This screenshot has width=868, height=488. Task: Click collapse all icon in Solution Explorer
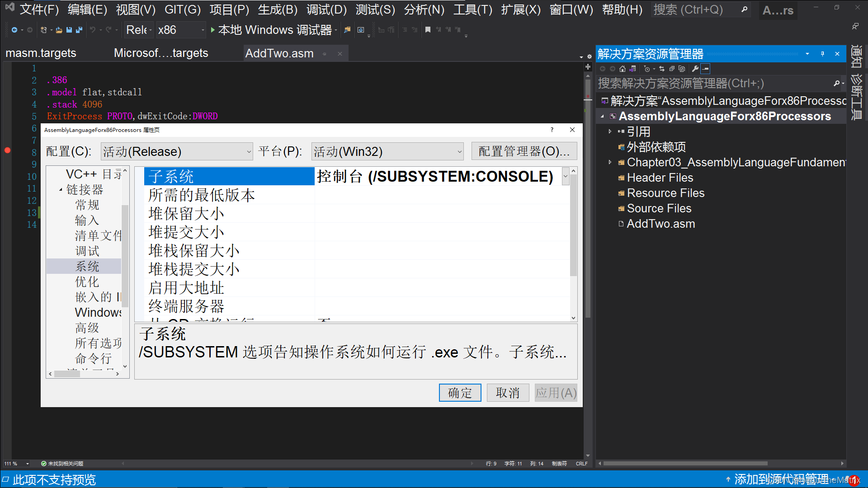point(672,69)
